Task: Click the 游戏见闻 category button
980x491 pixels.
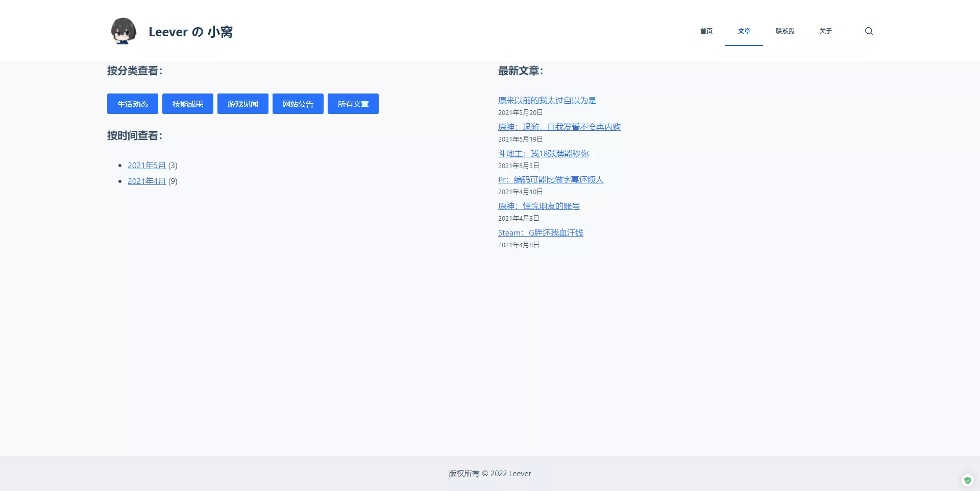Action: [243, 104]
